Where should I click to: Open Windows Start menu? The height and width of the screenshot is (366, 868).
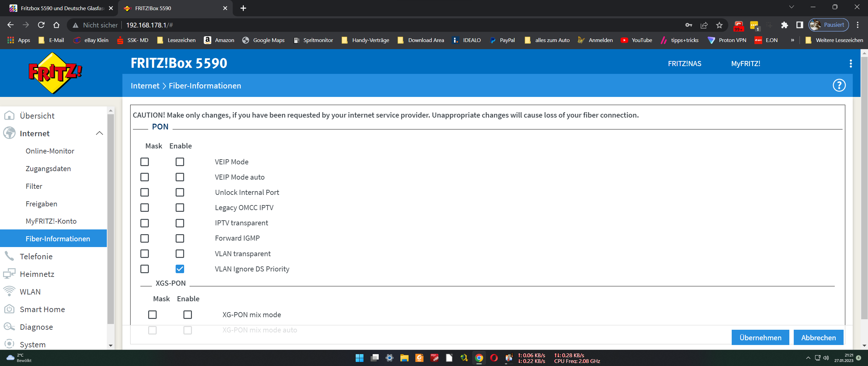[x=359, y=358]
